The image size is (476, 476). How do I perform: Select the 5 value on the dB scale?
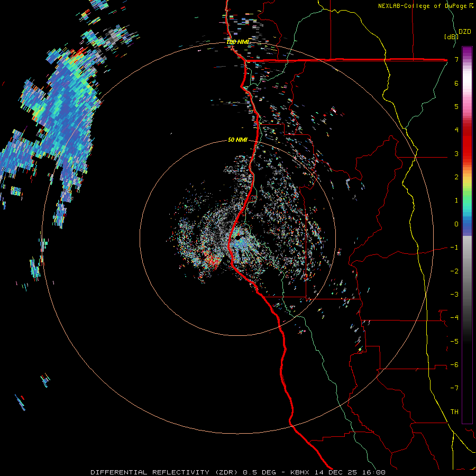(x=456, y=106)
